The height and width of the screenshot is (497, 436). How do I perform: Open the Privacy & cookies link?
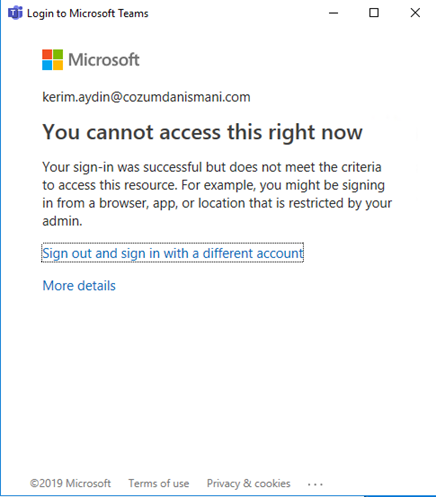248,483
